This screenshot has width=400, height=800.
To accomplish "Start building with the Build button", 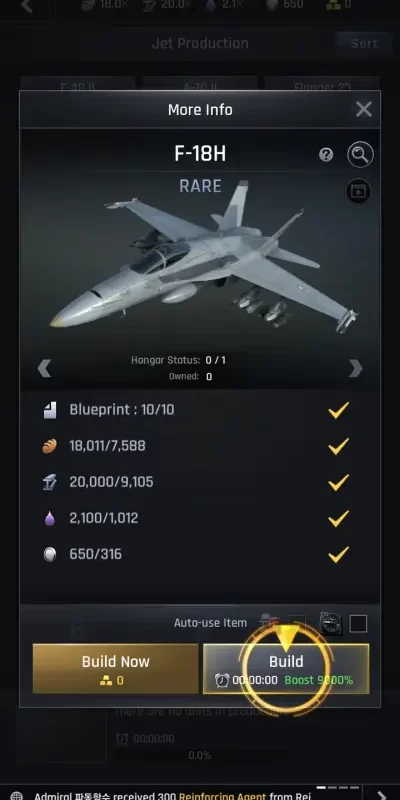I will pos(286,669).
